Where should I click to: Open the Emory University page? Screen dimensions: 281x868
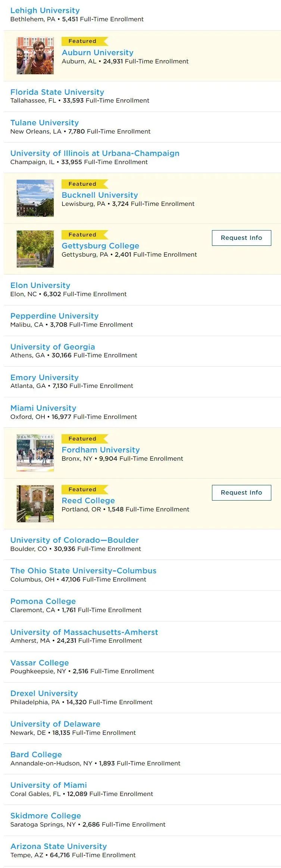44,377
